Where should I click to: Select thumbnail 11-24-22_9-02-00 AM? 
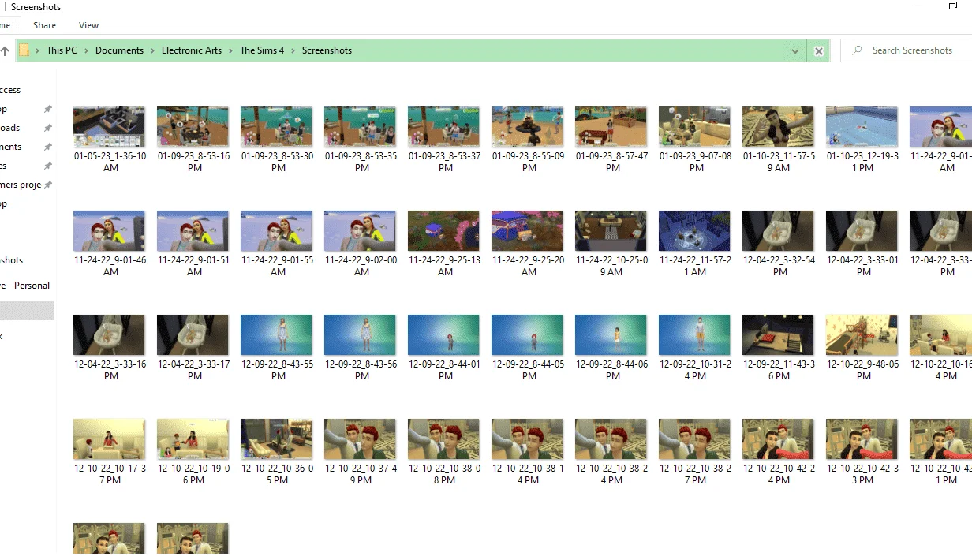point(360,231)
